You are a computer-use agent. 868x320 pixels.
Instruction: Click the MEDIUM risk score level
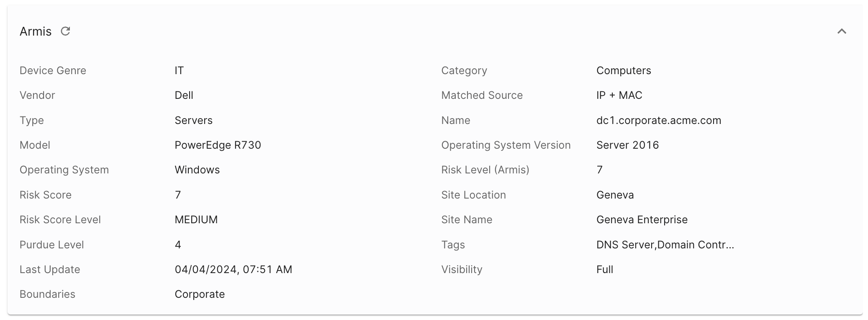point(196,220)
